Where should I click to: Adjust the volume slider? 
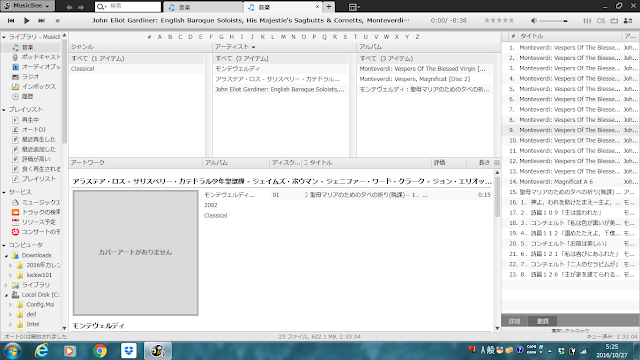(x=554, y=21)
